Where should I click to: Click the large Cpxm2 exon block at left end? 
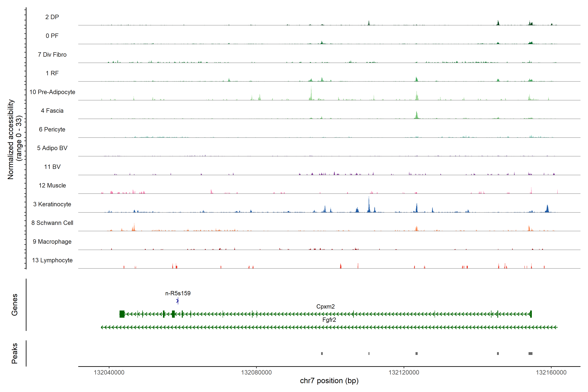(x=122, y=314)
